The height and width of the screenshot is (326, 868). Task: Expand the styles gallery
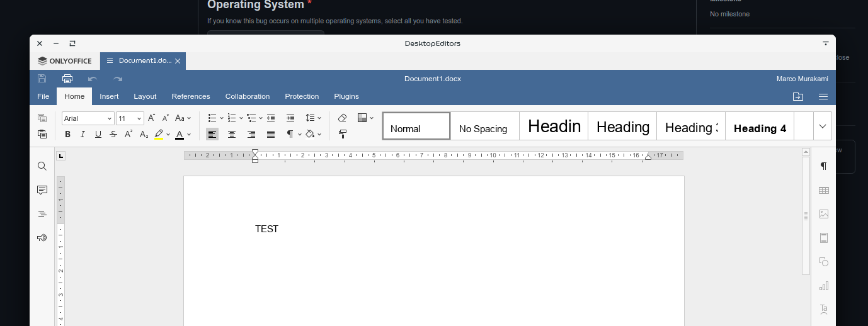tap(823, 126)
